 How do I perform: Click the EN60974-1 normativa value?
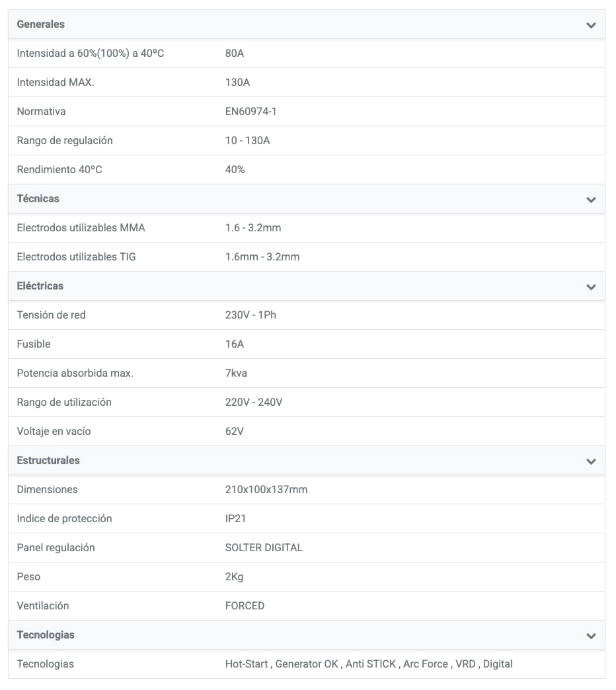[250, 112]
